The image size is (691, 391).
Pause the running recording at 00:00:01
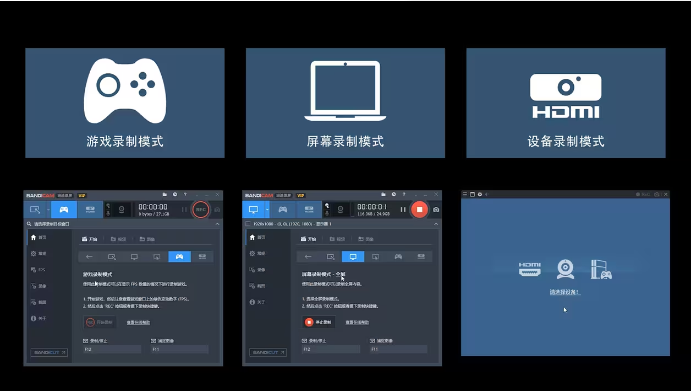point(403,209)
